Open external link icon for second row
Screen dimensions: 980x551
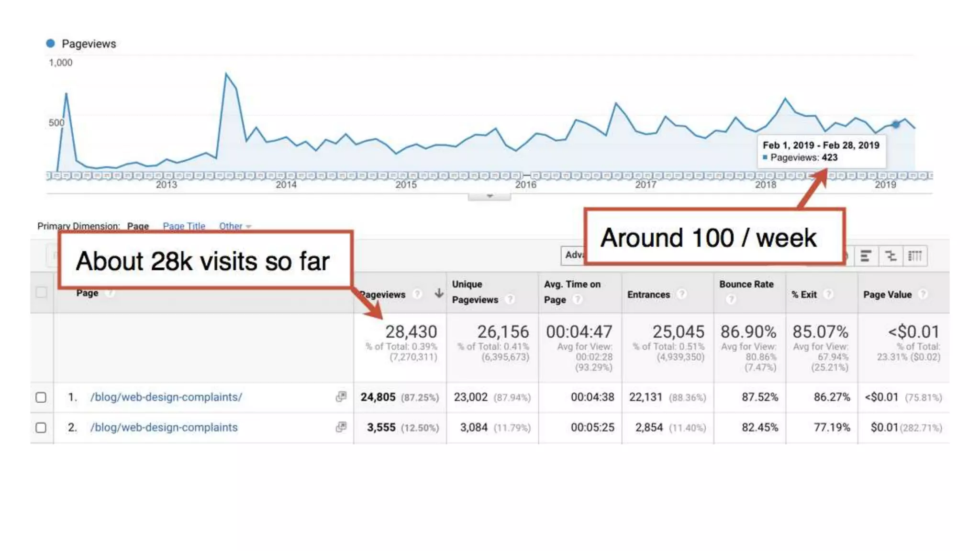point(341,427)
